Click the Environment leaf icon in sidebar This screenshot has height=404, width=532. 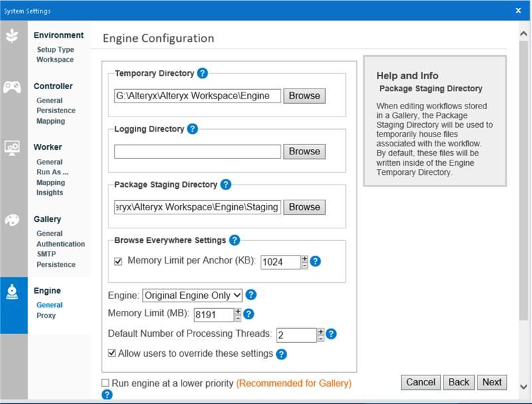click(12, 35)
